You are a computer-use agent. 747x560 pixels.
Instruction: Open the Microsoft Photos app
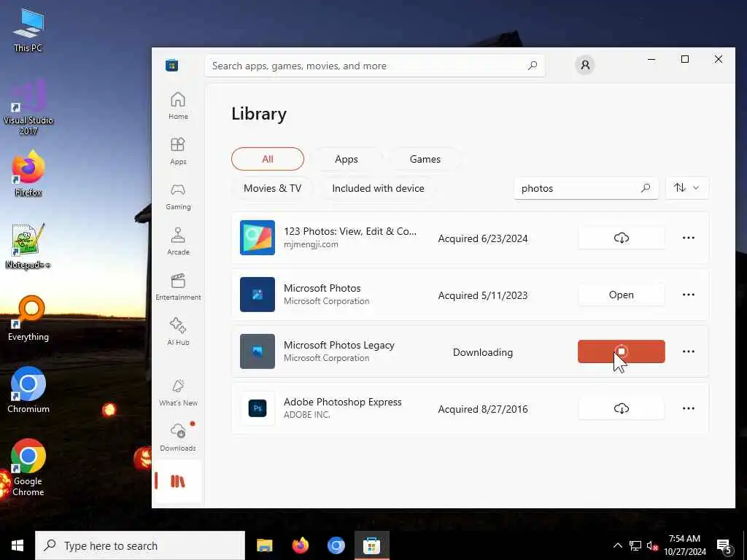tap(622, 295)
